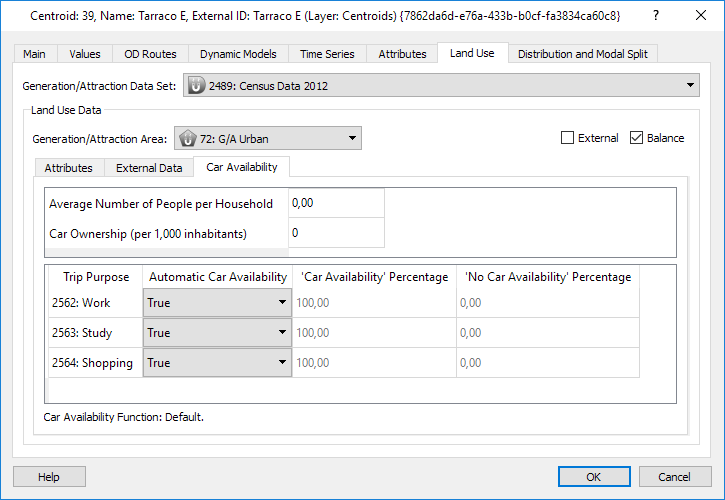
Task: Click the G/A Urban area icon
Action: click(x=187, y=138)
